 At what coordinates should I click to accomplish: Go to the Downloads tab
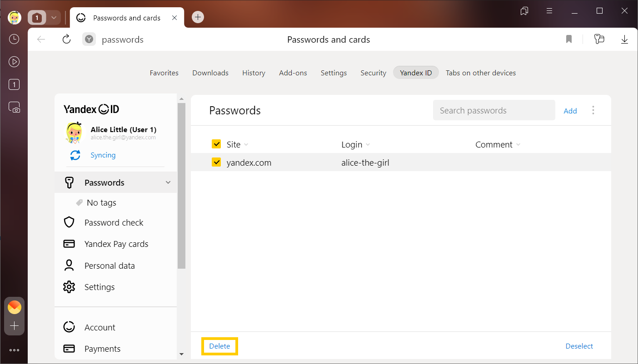pyautogui.click(x=210, y=73)
